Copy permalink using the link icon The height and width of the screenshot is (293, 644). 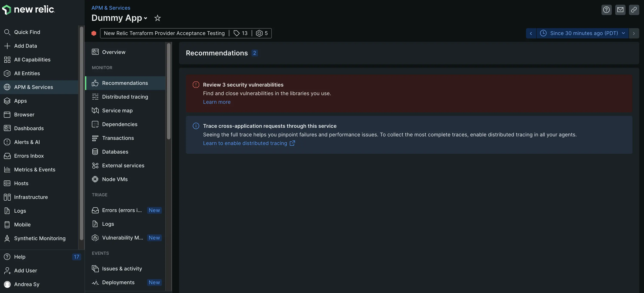pyautogui.click(x=634, y=10)
